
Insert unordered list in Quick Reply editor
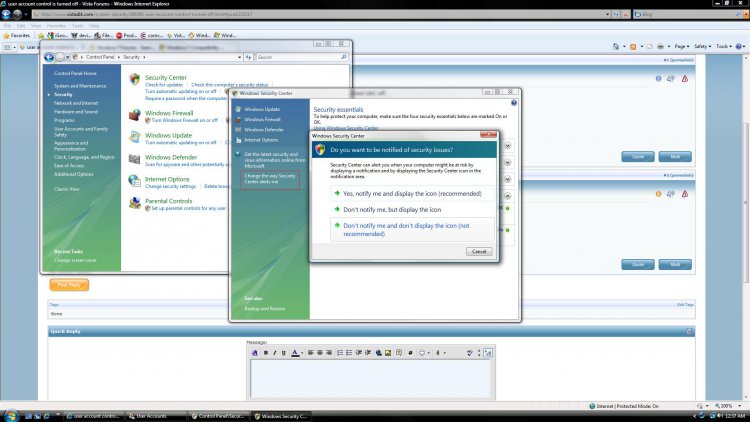349,353
